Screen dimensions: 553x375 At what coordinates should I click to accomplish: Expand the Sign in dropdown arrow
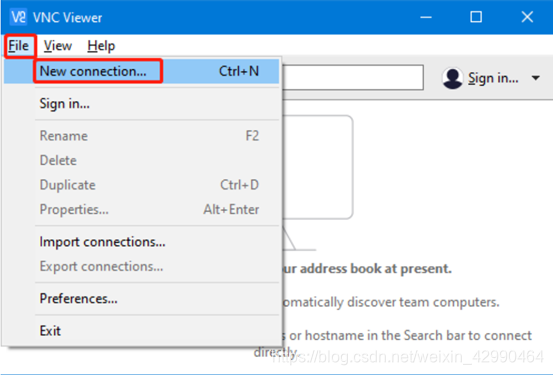click(x=536, y=78)
